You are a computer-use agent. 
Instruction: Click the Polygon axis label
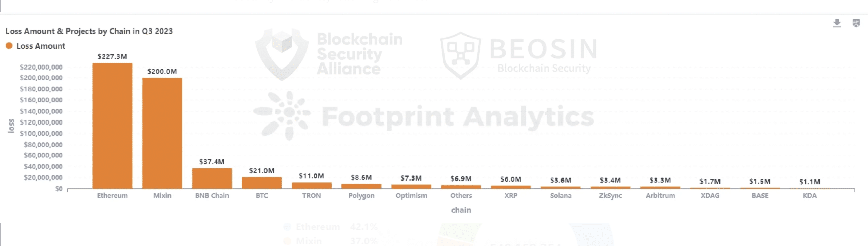pyautogui.click(x=361, y=196)
